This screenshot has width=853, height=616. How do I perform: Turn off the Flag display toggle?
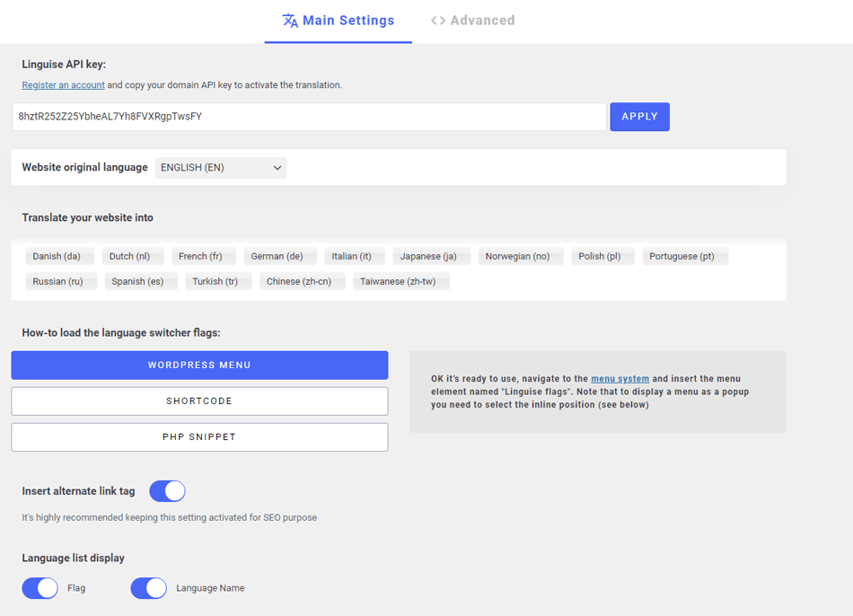[x=40, y=587]
